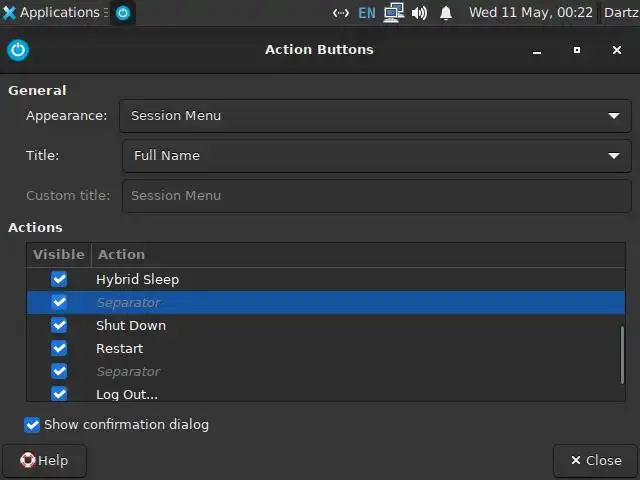Click the bidirectional arrows tray icon
Image resolution: width=640 pixels, height=480 pixels.
[341, 13]
